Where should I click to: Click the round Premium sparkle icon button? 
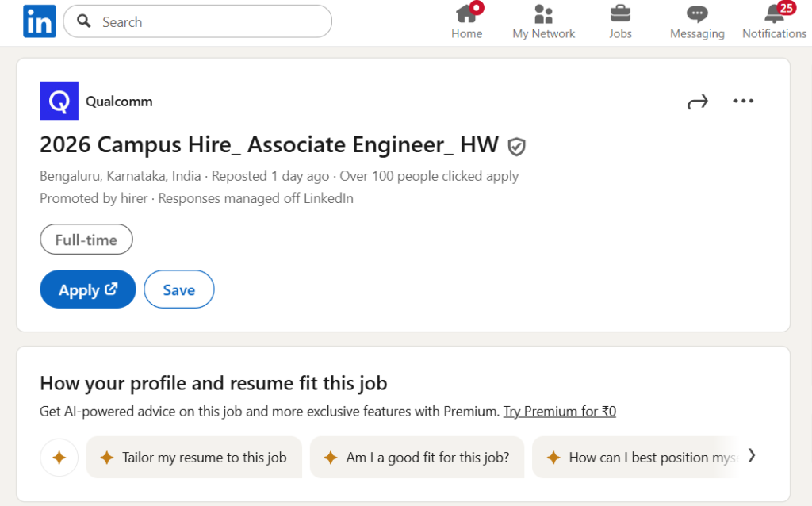tap(59, 458)
